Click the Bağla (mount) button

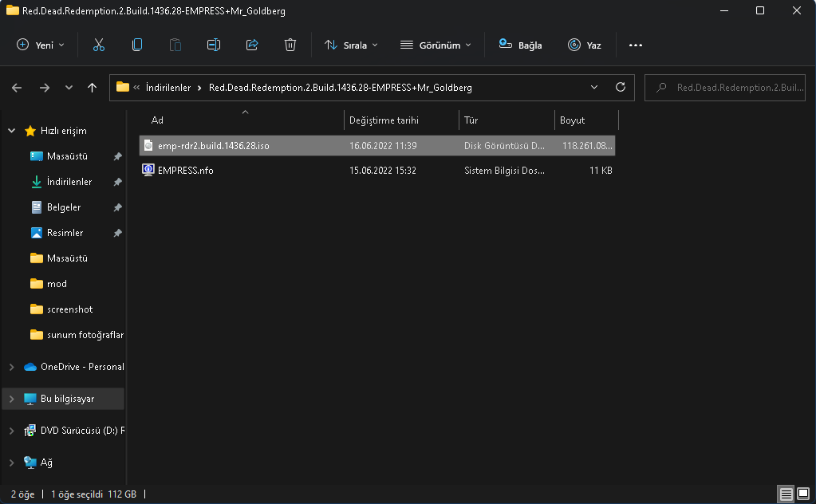pyautogui.click(x=520, y=45)
